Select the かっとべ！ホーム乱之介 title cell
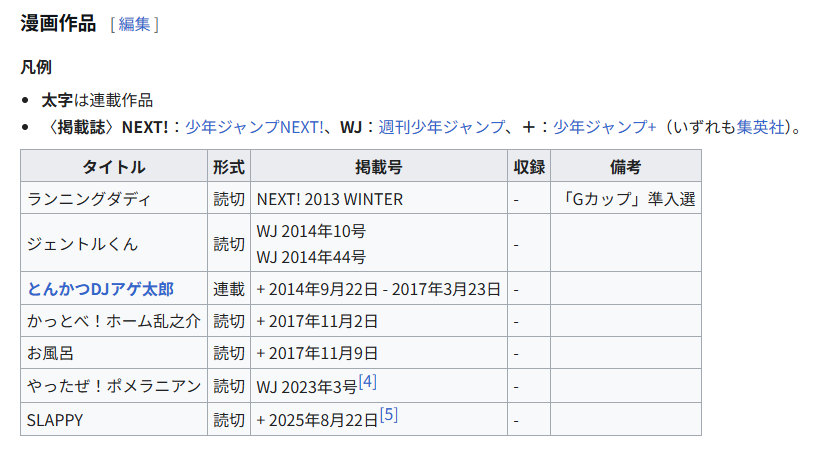Viewport: 834px width, 454px height. 114,321
